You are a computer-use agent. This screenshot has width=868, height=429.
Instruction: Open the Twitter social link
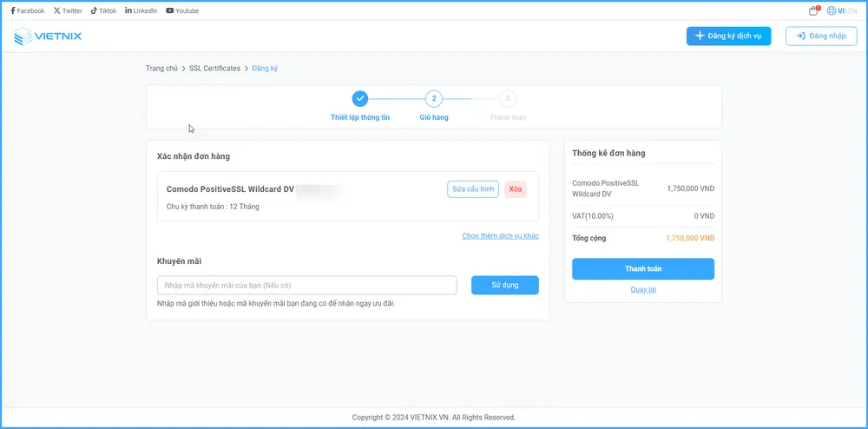pos(68,10)
